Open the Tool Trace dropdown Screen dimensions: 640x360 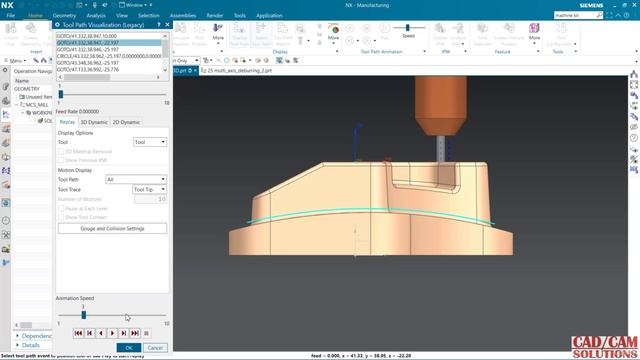(x=150, y=189)
